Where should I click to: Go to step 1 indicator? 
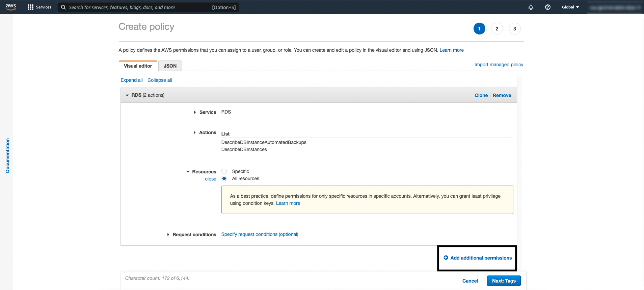[x=479, y=29]
